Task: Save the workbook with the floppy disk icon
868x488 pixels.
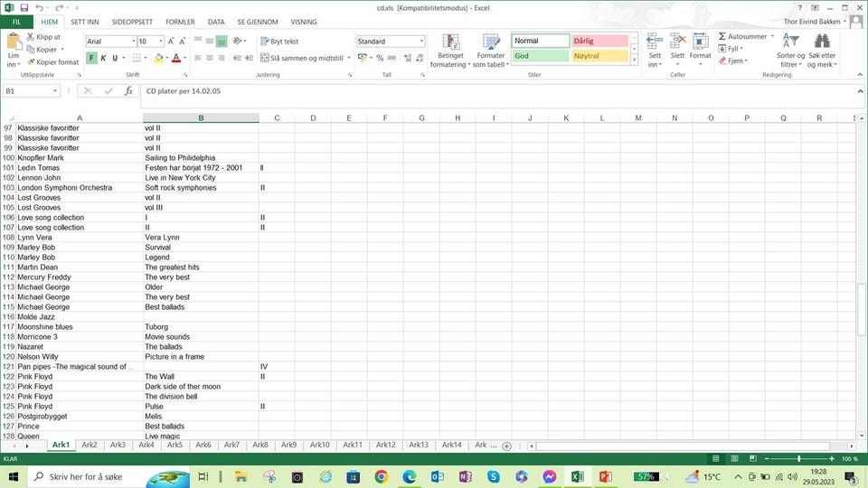Action: 24,8
